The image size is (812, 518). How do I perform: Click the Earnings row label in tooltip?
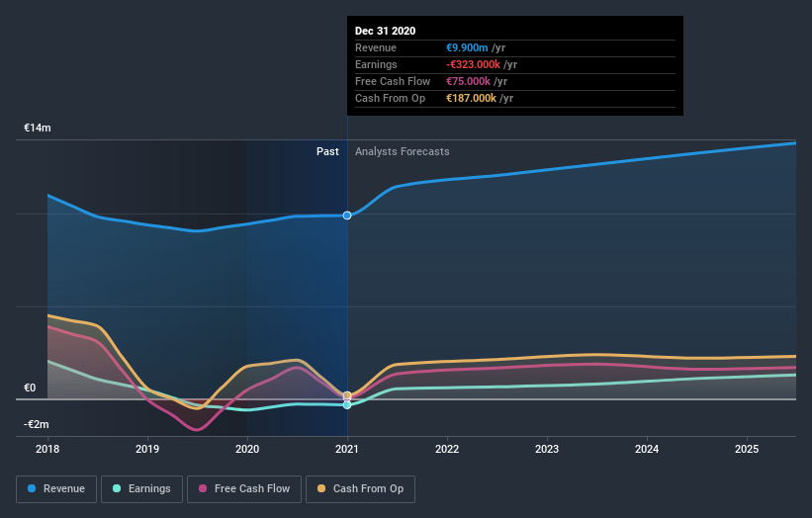pos(376,64)
